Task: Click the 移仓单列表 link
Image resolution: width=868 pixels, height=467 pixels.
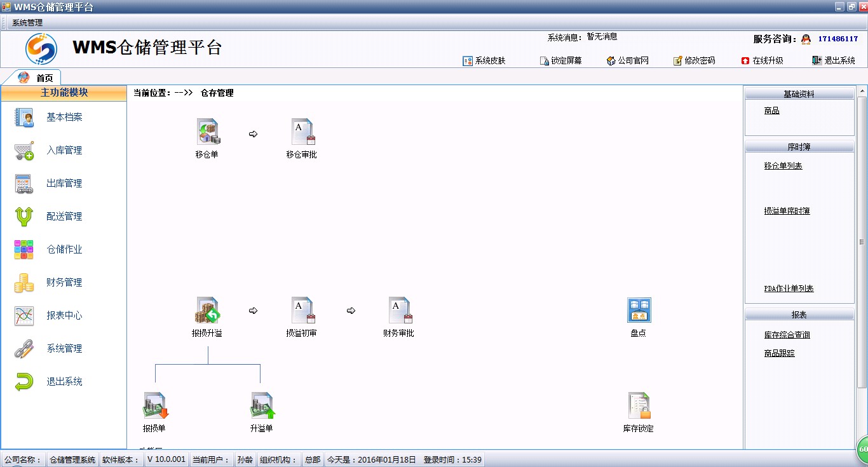Action: pos(783,166)
